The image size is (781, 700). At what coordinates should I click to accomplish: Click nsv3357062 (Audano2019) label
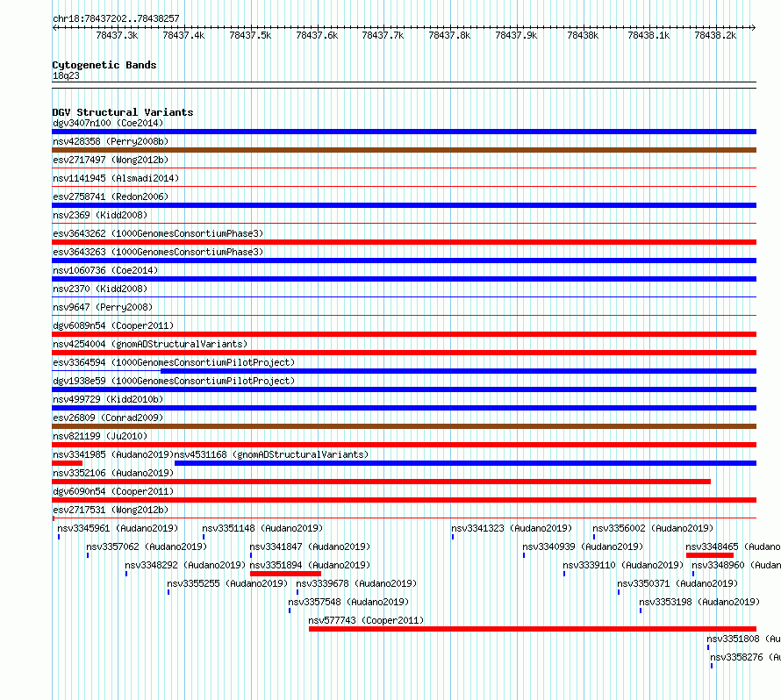tap(147, 546)
